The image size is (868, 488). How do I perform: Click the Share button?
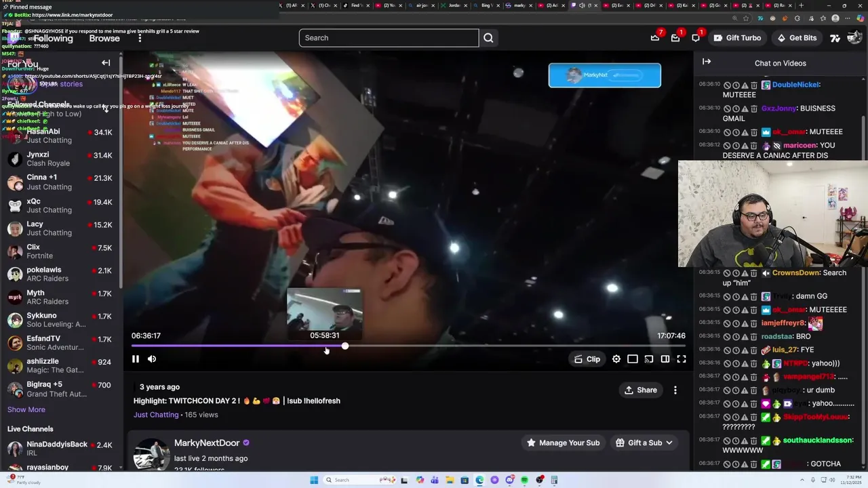coord(641,390)
